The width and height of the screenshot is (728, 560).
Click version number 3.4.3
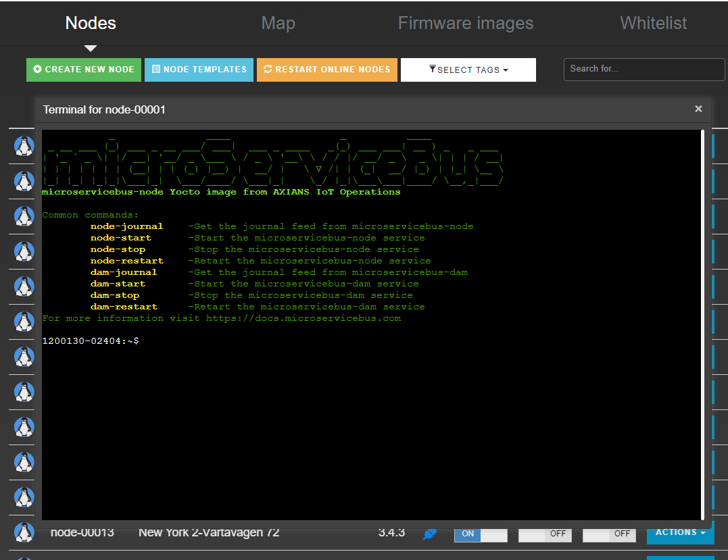tap(391, 532)
